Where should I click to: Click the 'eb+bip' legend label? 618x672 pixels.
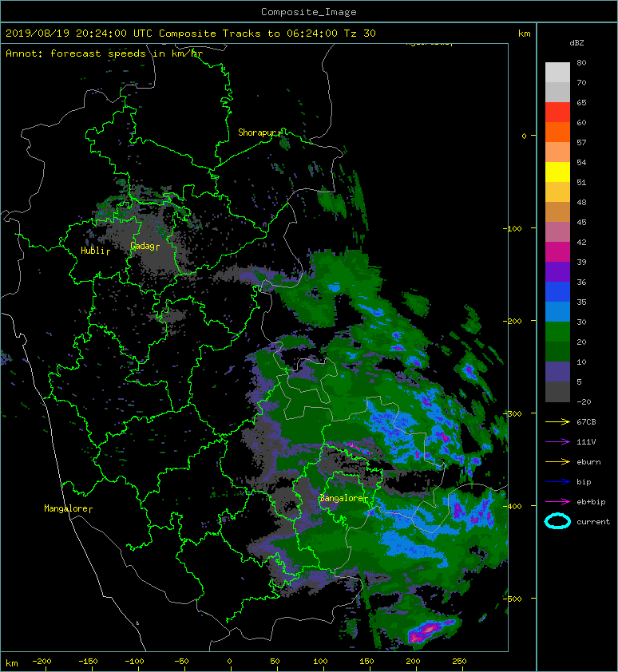coord(591,502)
